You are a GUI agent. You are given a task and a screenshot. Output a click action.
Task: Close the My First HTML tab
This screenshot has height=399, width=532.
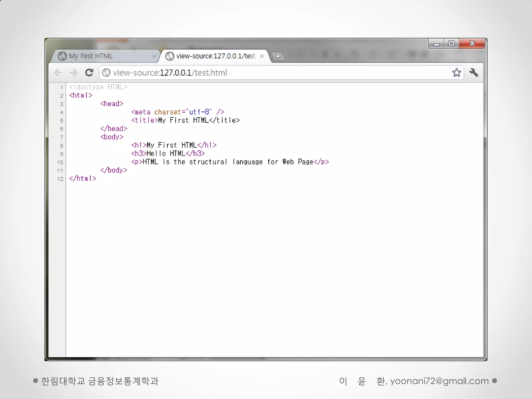pyautogui.click(x=154, y=56)
